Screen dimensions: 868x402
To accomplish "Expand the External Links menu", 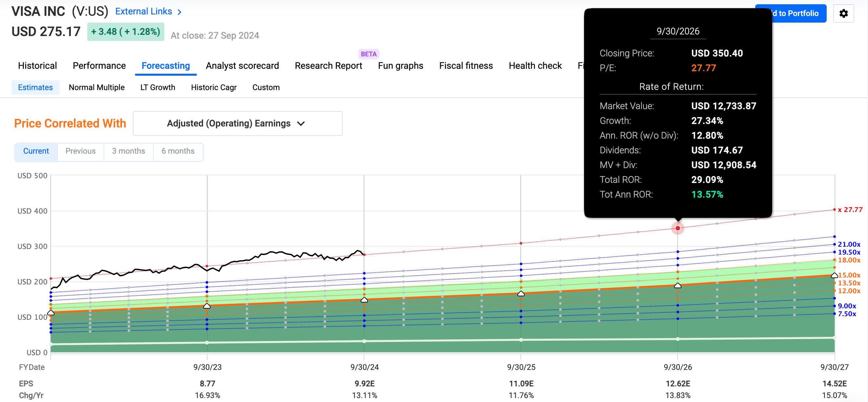I will [x=144, y=11].
